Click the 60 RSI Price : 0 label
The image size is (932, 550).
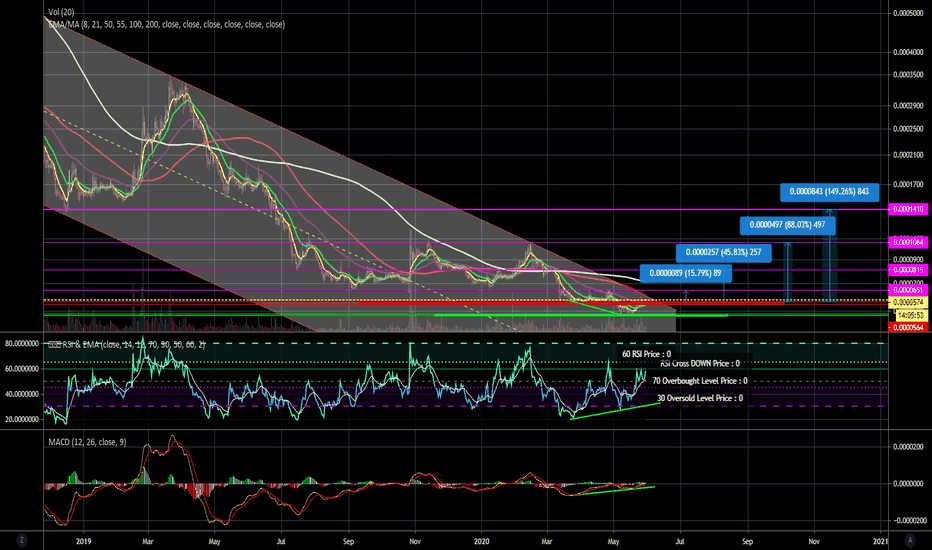point(647,354)
